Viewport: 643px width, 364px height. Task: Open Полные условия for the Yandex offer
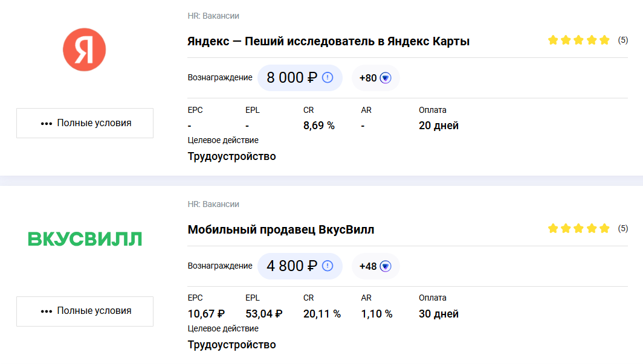click(85, 123)
